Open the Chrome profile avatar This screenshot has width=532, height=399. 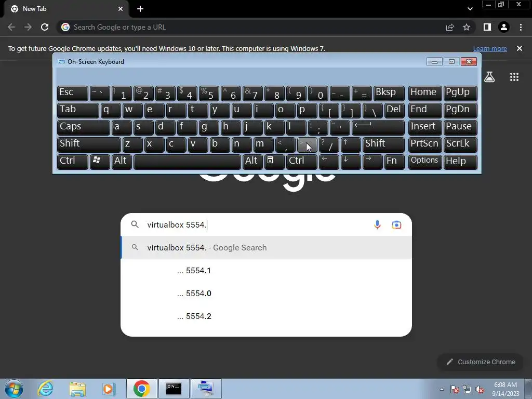[x=504, y=27]
